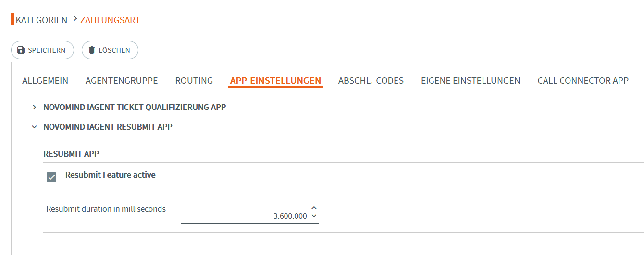
Task: Open the Abschl.-Codes tab
Action: (x=371, y=81)
